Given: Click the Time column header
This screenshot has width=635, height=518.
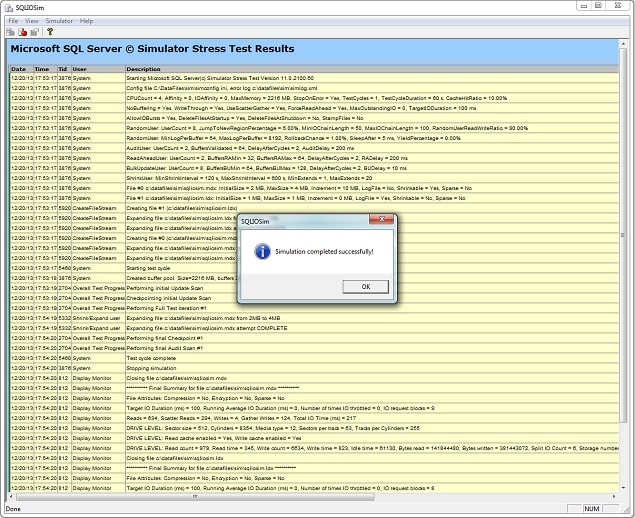Looking at the screenshot, I should click(x=45, y=69).
